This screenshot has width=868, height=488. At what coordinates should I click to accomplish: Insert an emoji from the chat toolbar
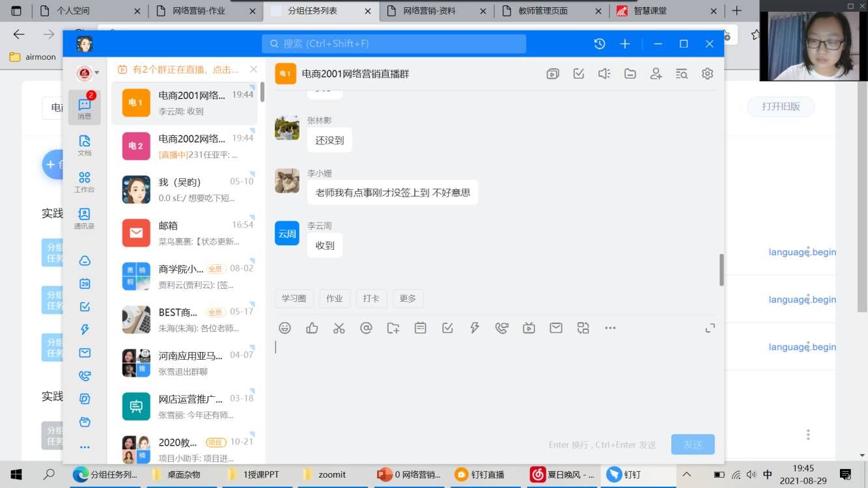(x=285, y=328)
